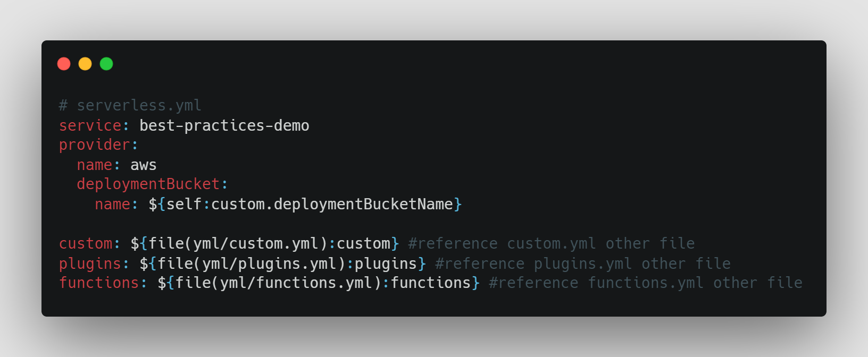Select the 'best-practices-demo' value
The width and height of the screenshot is (868, 357).
point(224,126)
